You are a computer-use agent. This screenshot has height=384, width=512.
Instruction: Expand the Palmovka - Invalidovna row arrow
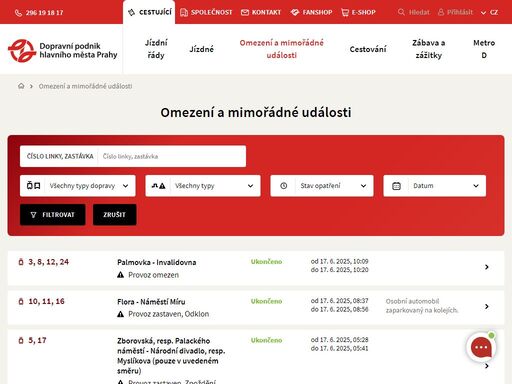(x=487, y=267)
